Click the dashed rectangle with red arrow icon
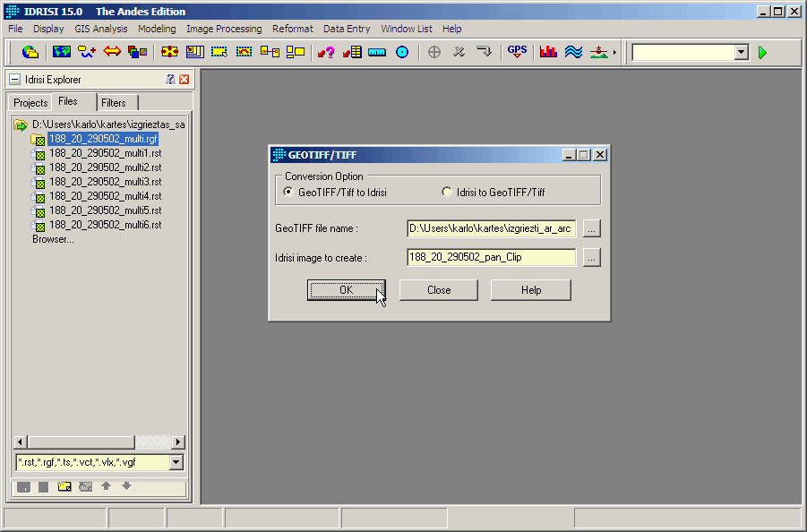The width and height of the screenshot is (807, 532). tap(244, 52)
